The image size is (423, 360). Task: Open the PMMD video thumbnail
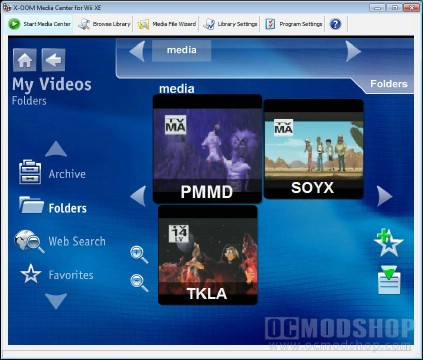click(x=207, y=149)
